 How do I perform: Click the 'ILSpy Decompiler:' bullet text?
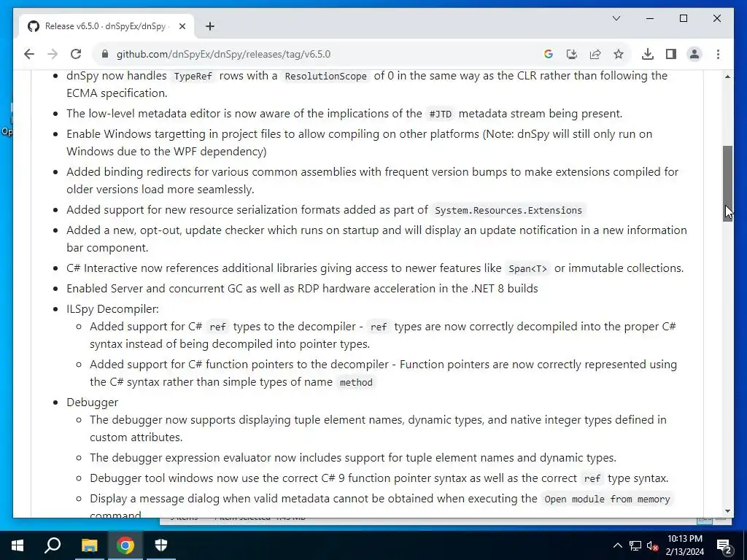click(112, 309)
